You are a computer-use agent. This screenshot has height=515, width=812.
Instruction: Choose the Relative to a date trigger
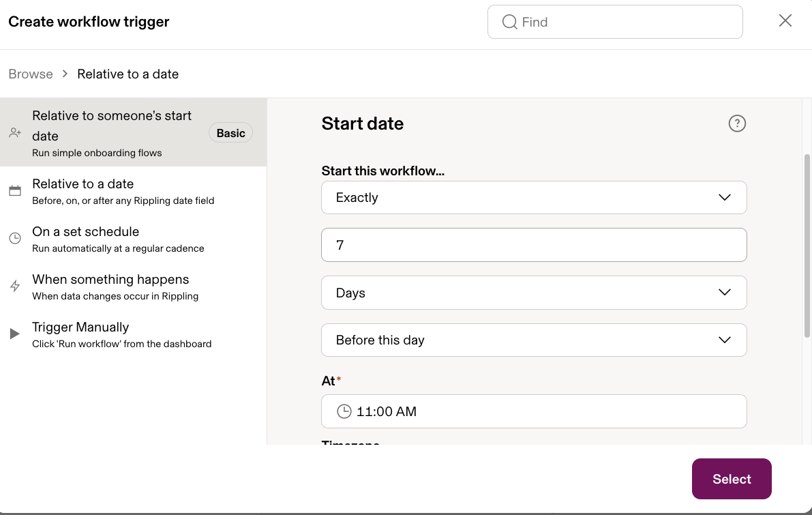[x=133, y=191]
